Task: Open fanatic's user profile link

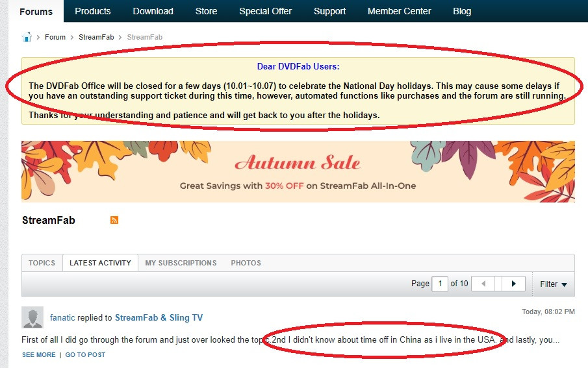Action: click(x=62, y=317)
